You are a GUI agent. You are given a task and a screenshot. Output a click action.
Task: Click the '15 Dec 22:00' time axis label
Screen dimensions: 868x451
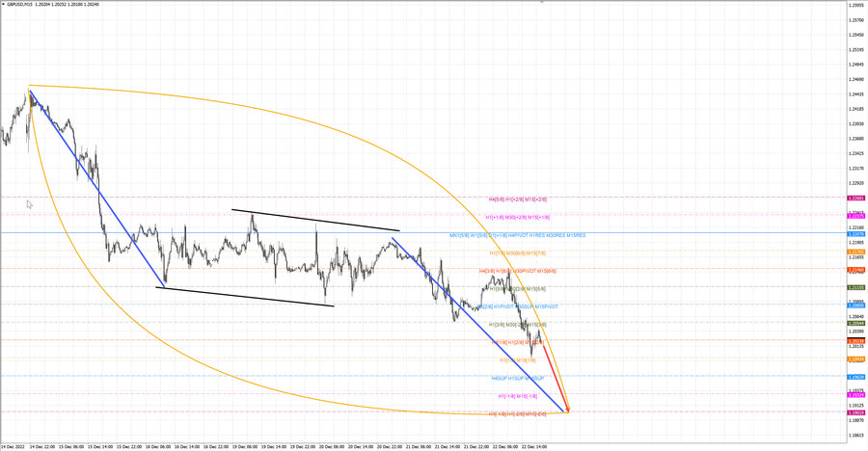coord(129,446)
